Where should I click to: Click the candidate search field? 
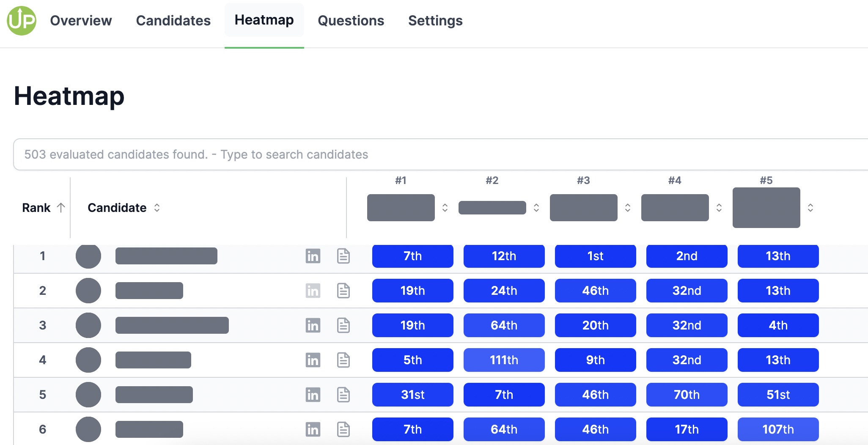pos(423,154)
